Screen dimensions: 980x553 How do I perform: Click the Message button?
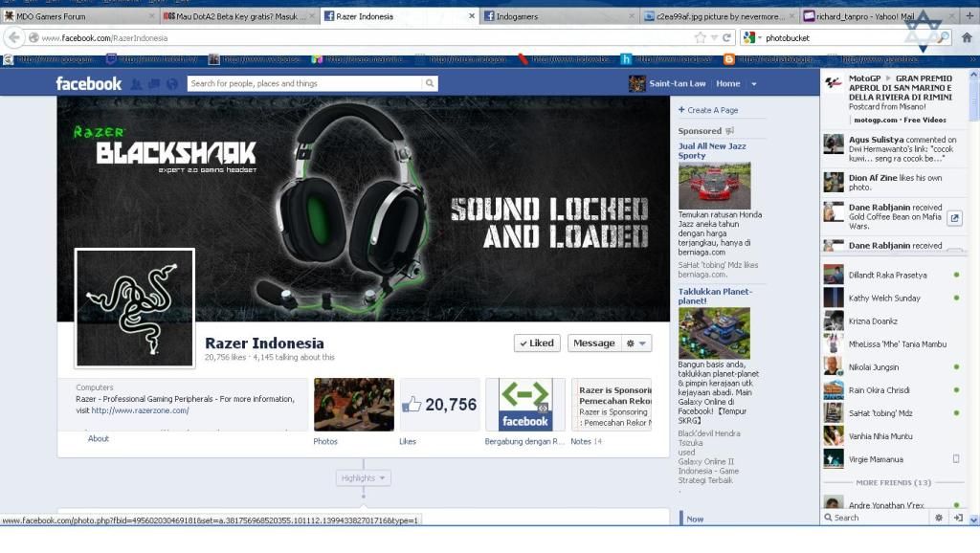pos(593,343)
